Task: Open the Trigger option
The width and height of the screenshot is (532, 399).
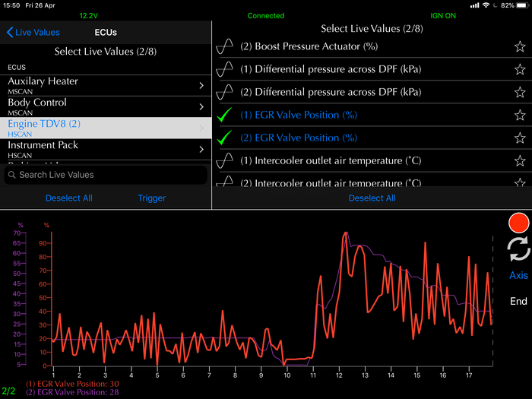Action: 152,198
